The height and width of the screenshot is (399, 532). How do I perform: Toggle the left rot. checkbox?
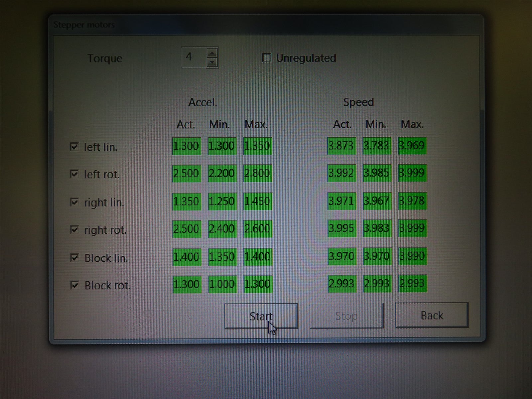coord(74,174)
